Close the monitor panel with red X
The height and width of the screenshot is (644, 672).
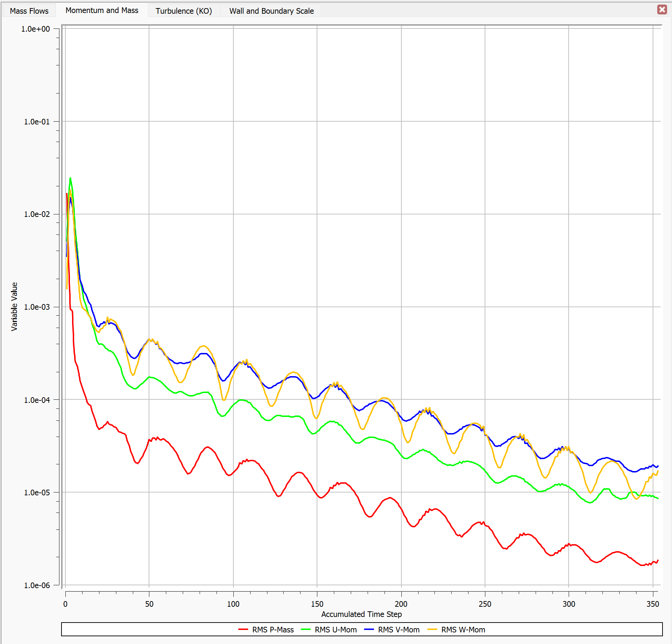pyautogui.click(x=662, y=9)
